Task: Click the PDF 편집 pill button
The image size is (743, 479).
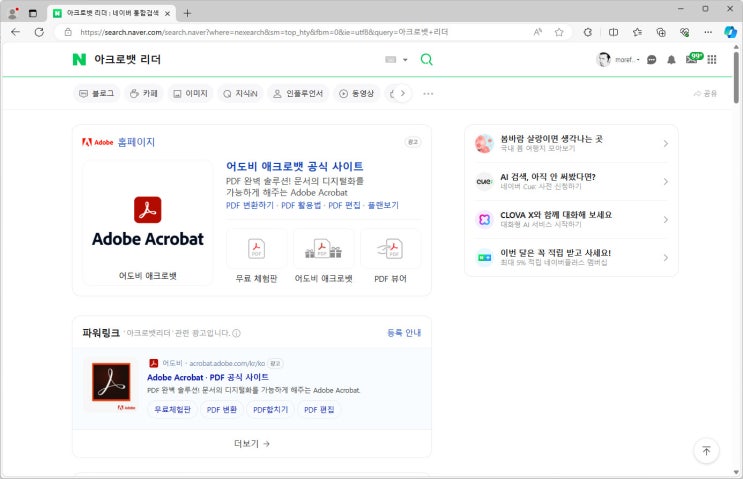Action: 319,409
